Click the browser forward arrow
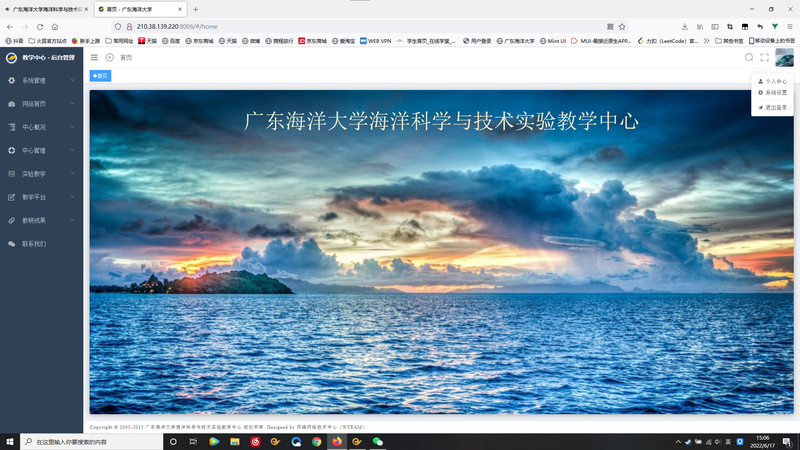Screen dimensions: 800x450 click(25, 27)
